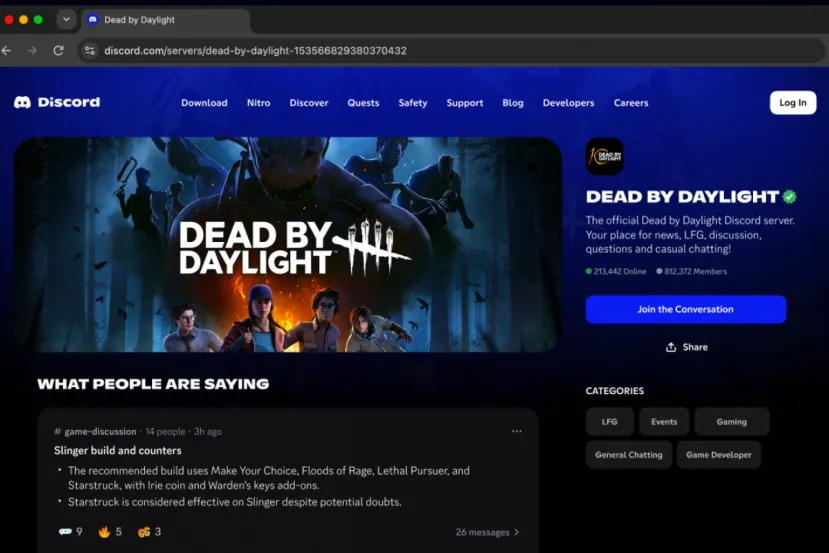Click the CATEGORIES heading
The image size is (829, 553).
coord(615,391)
